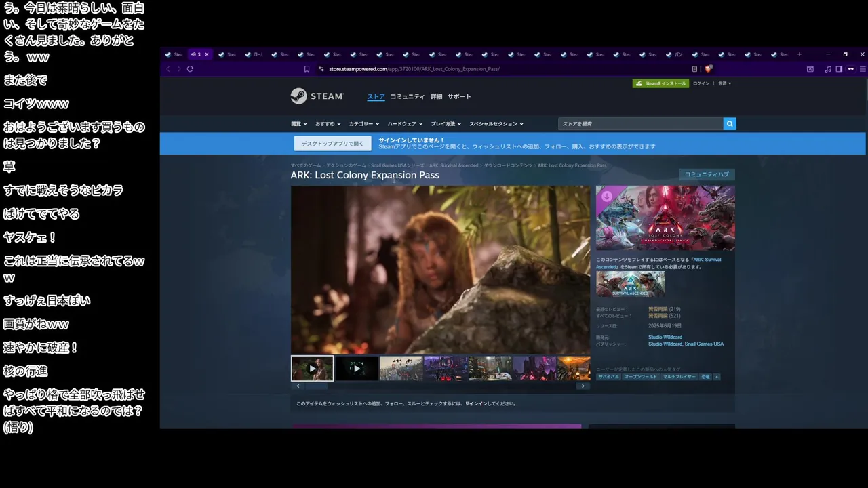Bookmark this page via the bookmark icon
Viewport: 868px width, 488px height.
tap(307, 69)
